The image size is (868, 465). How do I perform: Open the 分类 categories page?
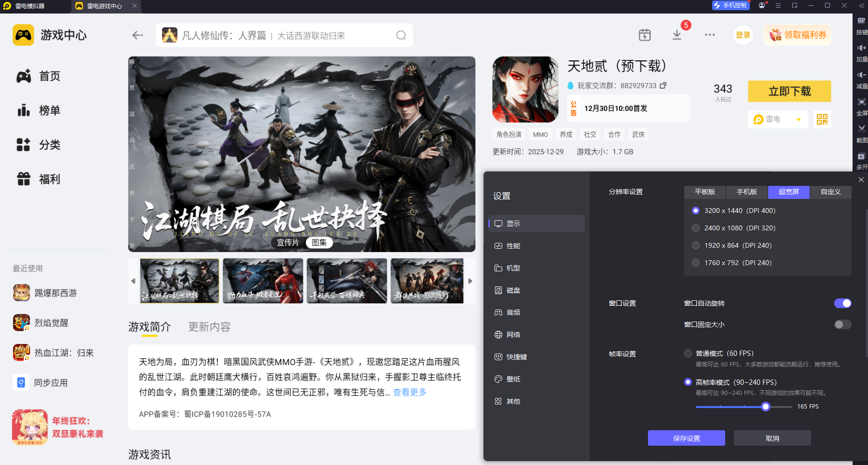pyautogui.click(x=39, y=145)
